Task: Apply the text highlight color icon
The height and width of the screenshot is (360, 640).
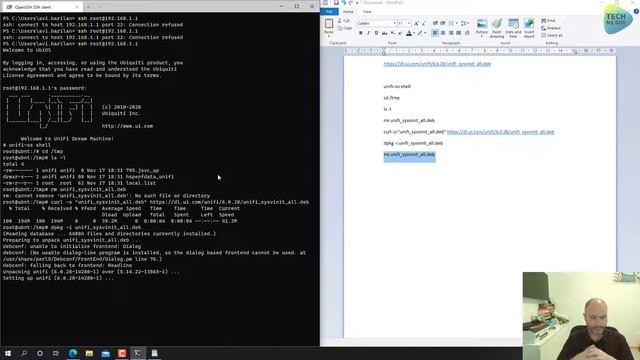Action: pyautogui.click(x=420, y=33)
